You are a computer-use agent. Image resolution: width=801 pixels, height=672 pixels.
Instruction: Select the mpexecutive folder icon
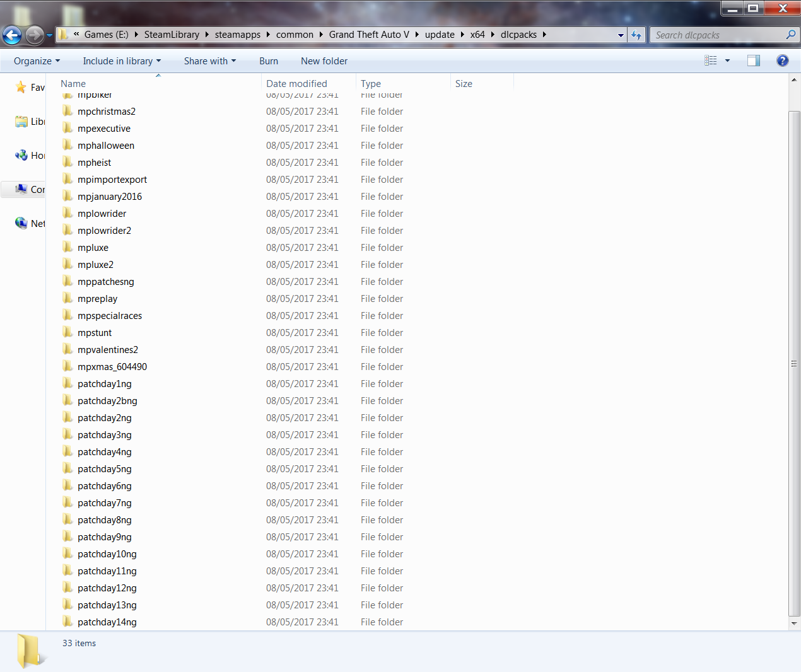click(68, 128)
